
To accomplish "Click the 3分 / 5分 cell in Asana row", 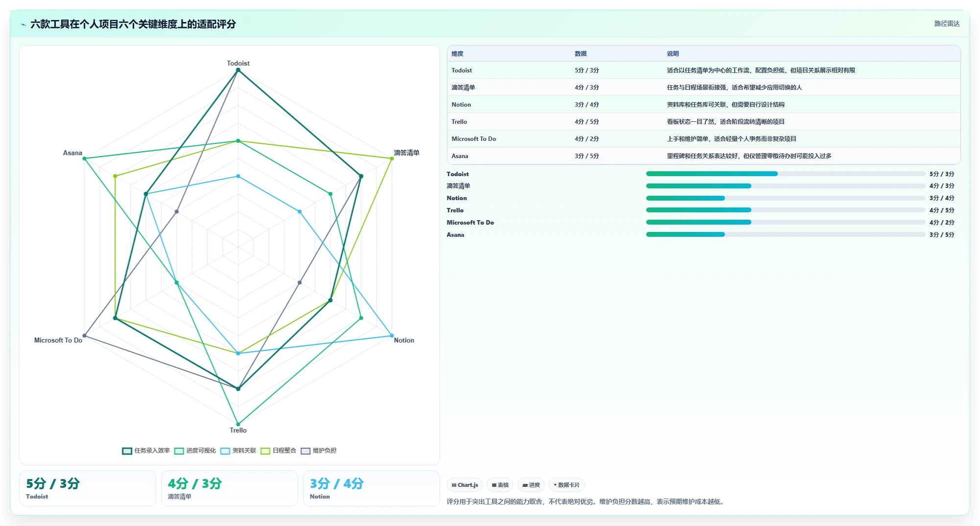I will pyautogui.click(x=586, y=156).
